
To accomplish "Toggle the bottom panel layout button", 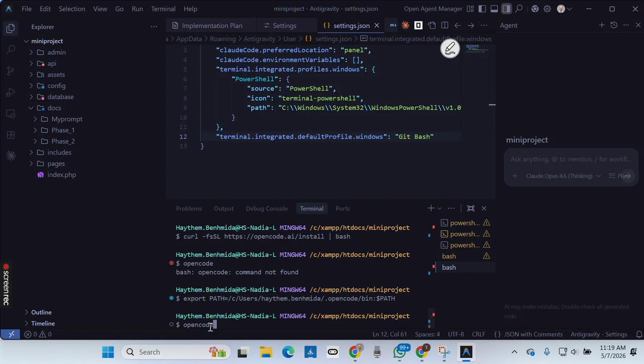I will (494, 8).
